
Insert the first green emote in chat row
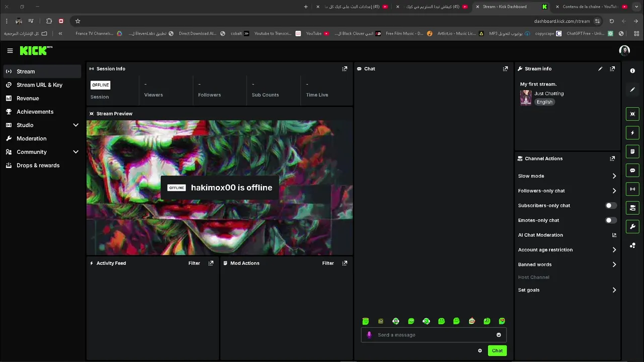pos(366,321)
